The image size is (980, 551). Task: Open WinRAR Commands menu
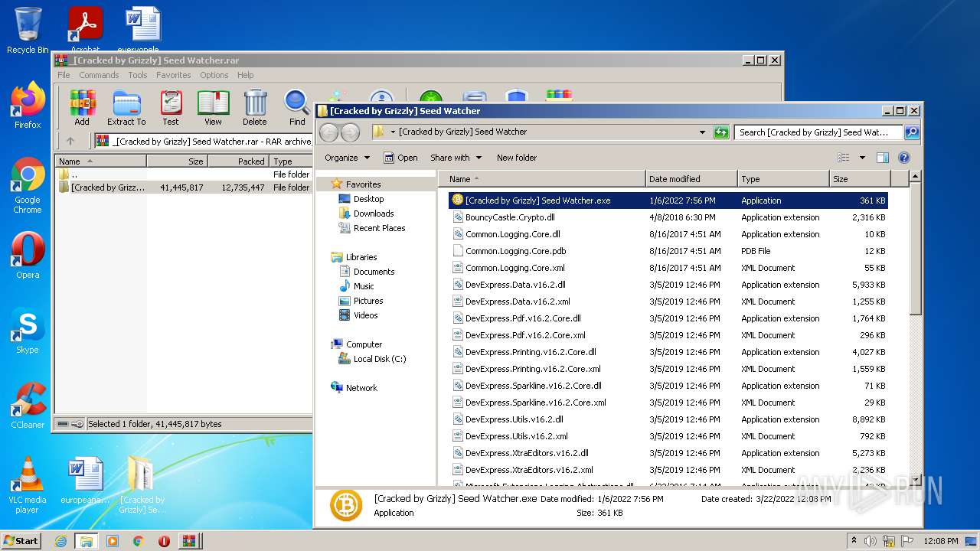[99, 75]
